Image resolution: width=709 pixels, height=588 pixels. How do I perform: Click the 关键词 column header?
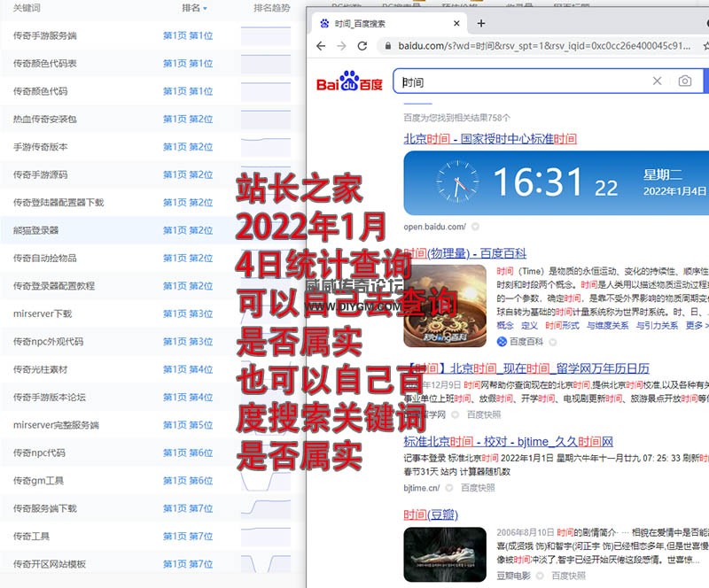(27, 8)
